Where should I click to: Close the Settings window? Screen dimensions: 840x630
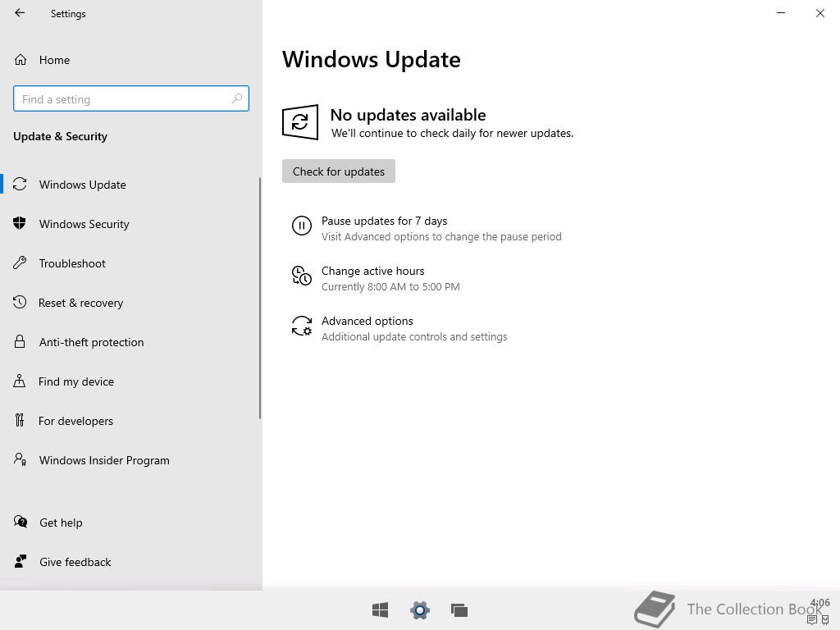click(x=820, y=13)
